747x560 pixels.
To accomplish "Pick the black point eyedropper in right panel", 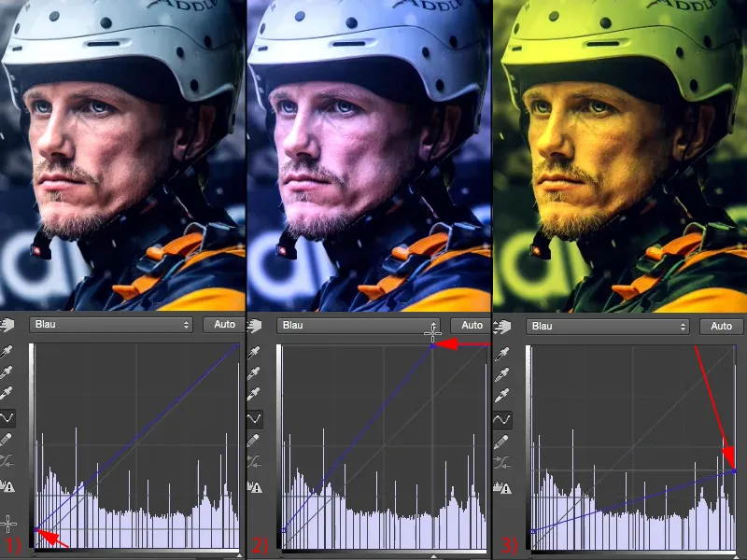I will [501, 354].
